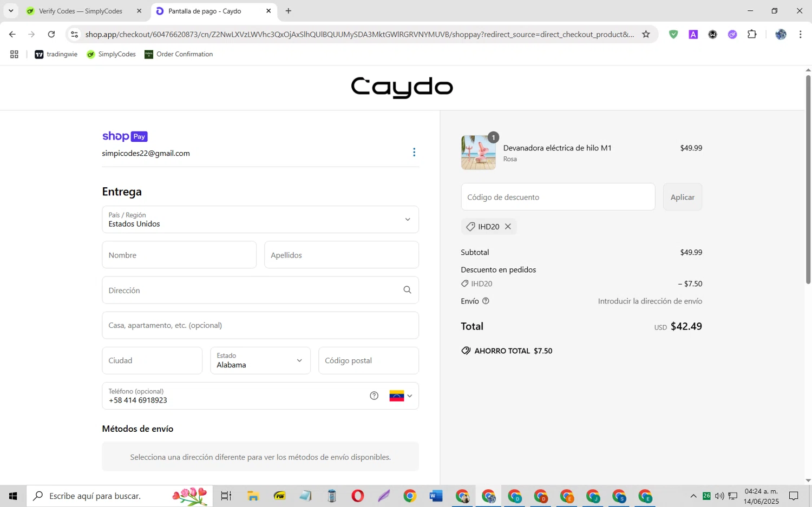
Task: Launch Opera from the taskbar
Action: point(357,496)
